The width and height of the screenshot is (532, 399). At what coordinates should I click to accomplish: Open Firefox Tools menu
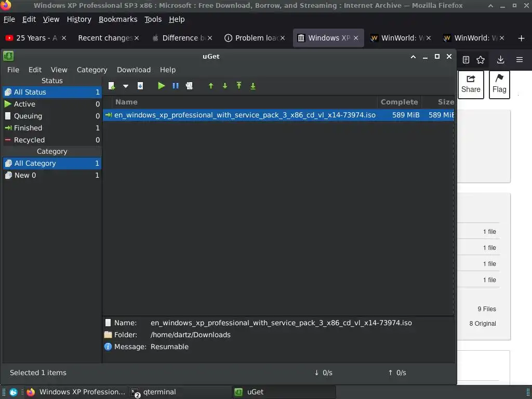coord(153,19)
